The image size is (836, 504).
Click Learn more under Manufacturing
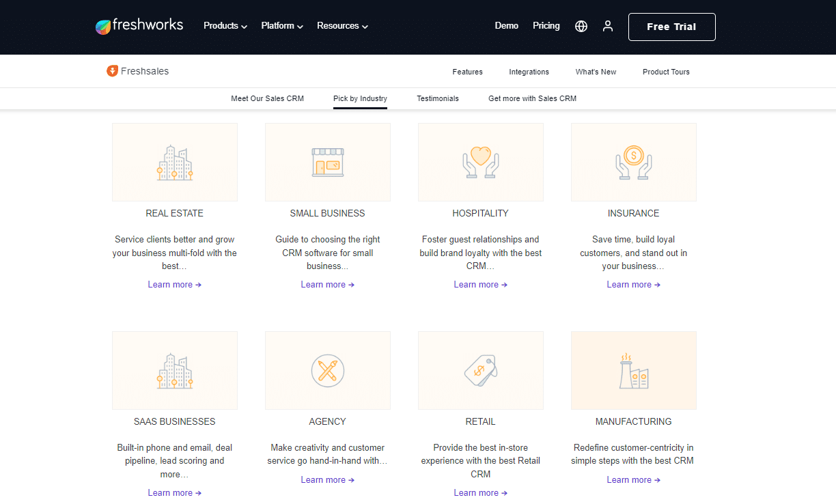pyautogui.click(x=634, y=480)
